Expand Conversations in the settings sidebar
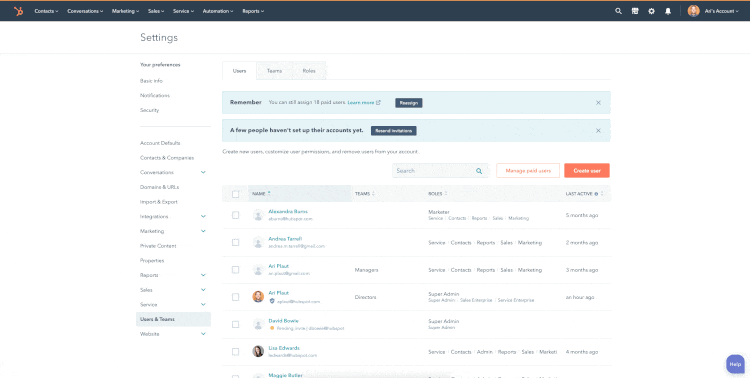Image resolution: width=750 pixels, height=378 pixels. (203, 172)
